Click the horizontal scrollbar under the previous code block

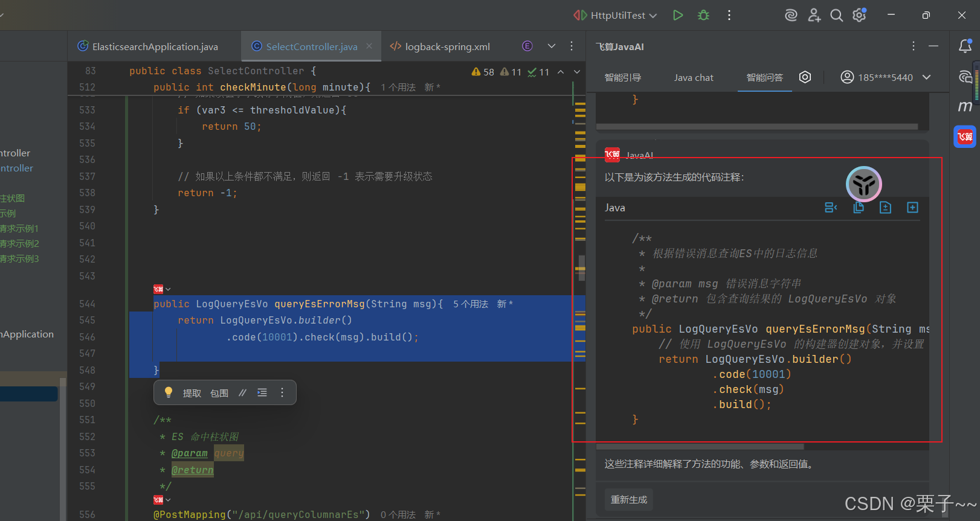pyautogui.click(x=757, y=127)
